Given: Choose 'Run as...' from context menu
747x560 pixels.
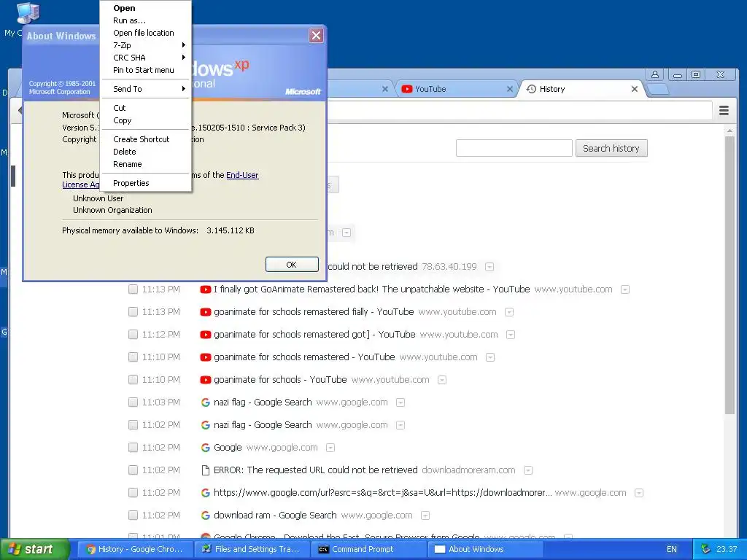Looking at the screenshot, I should (x=146, y=20).
